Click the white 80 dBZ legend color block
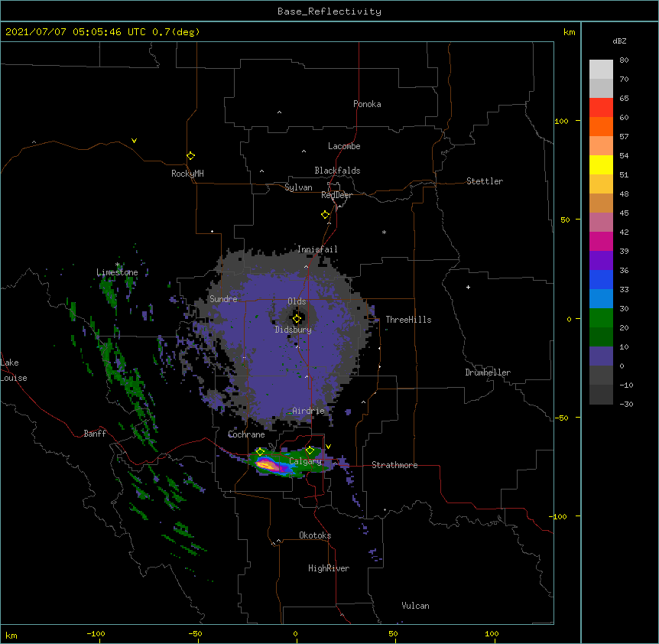Image resolution: width=659 pixels, height=644 pixels. pyautogui.click(x=601, y=70)
